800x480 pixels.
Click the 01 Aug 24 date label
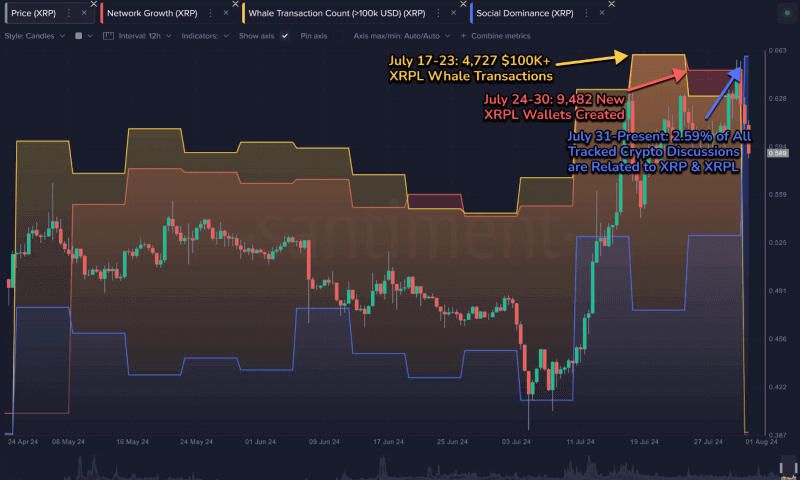[x=761, y=442]
